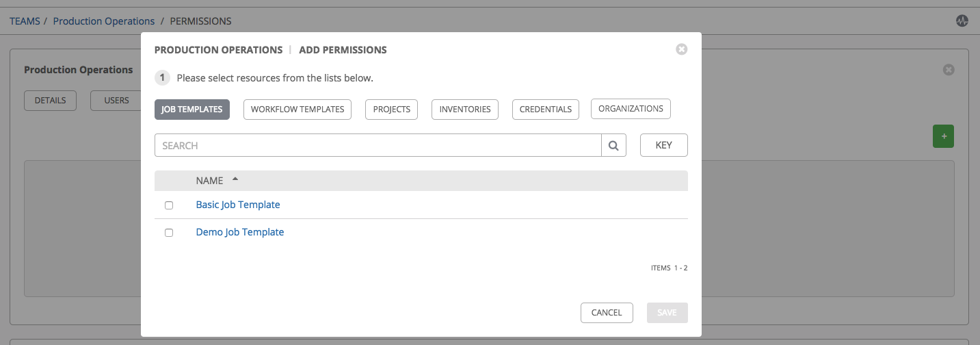Open the Inventories tab

coord(465,109)
